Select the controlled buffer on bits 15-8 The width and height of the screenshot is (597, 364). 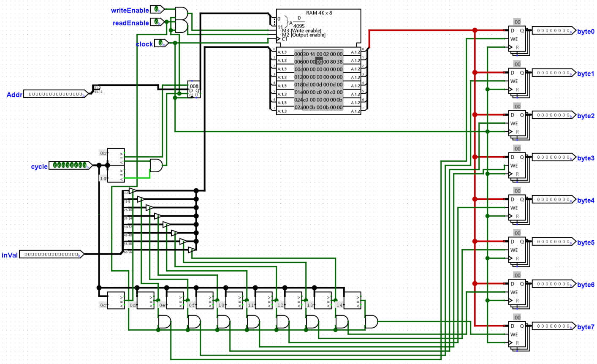click(x=141, y=199)
